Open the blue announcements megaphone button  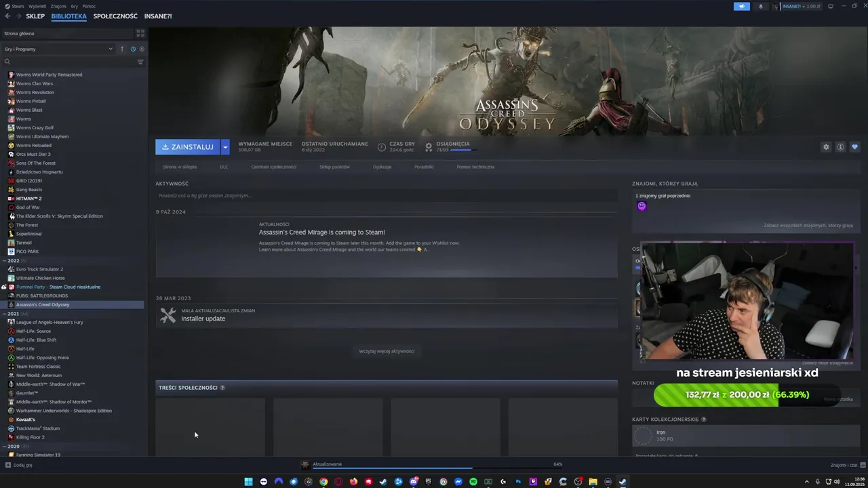click(x=742, y=6)
